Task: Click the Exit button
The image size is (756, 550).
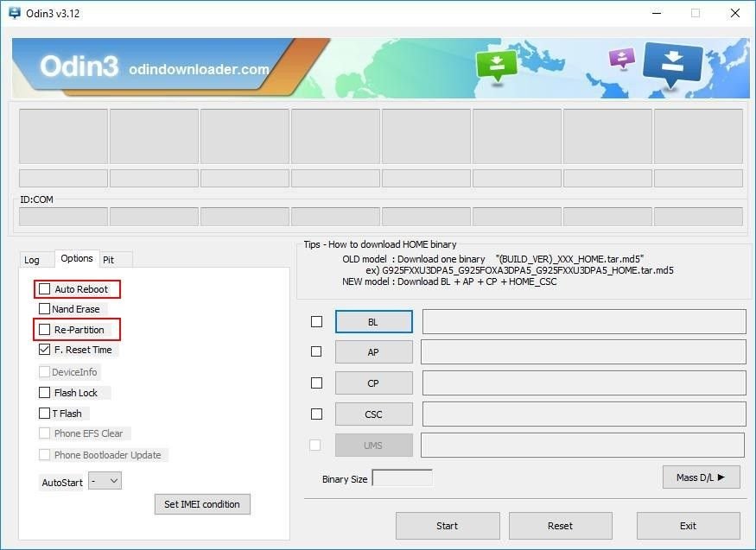Action: coord(688,526)
